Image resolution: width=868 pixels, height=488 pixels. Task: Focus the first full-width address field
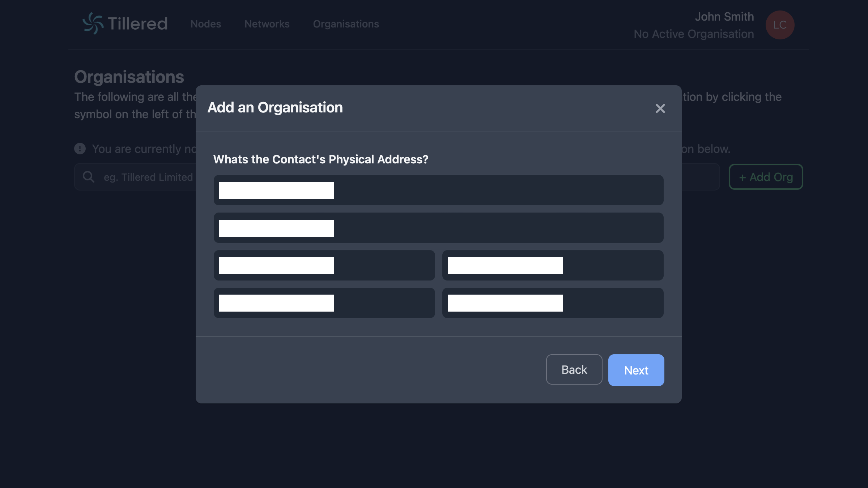[x=438, y=190]
